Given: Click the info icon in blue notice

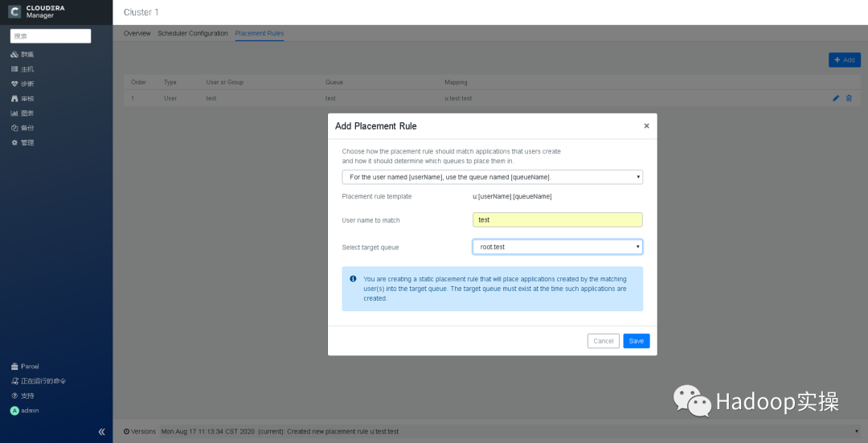Looking at the screenshot, I should tap(353, 278).
